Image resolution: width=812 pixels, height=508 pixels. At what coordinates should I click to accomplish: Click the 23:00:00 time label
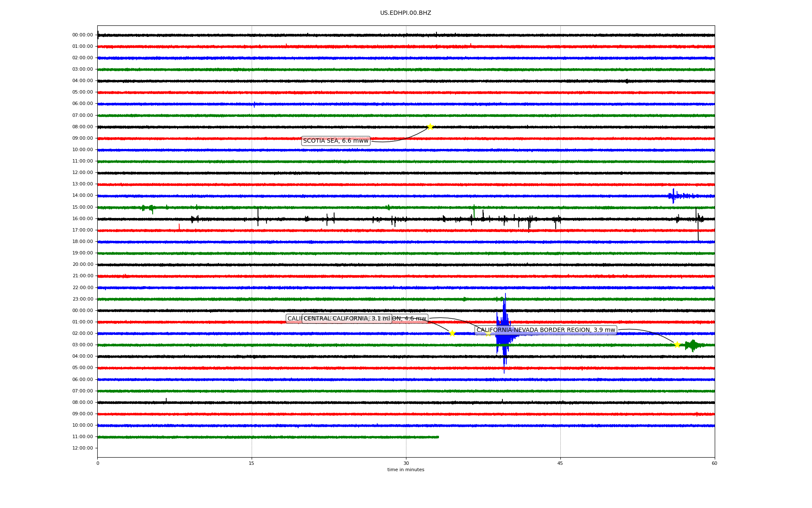point(82,299)
